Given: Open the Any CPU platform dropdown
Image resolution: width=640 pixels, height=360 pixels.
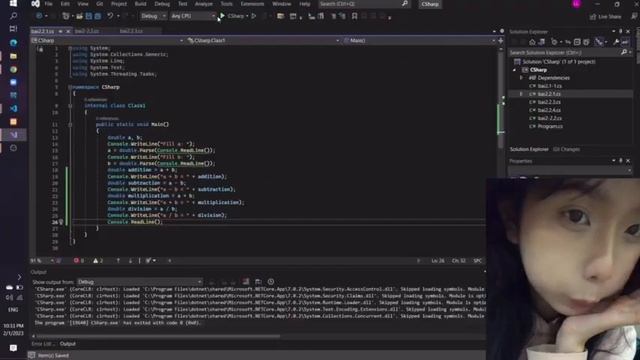Looking at the screenshot, I should (193, 16).
